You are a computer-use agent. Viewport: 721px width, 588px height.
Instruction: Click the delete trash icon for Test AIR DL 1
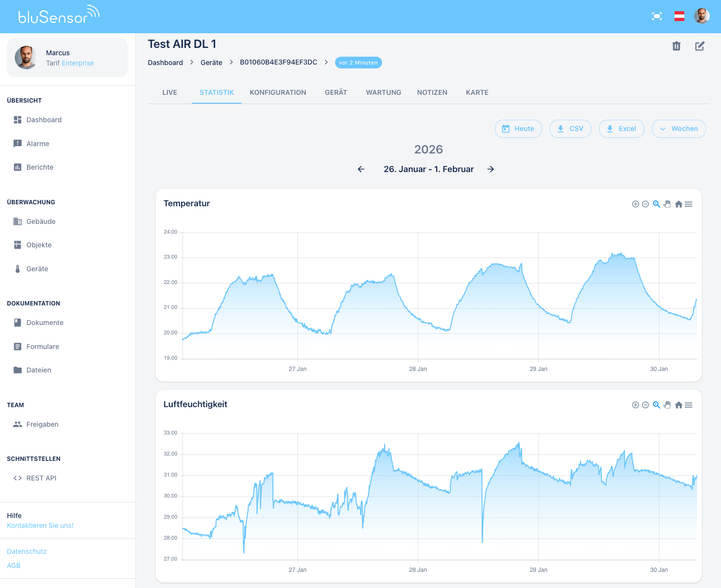pos(676,45)
